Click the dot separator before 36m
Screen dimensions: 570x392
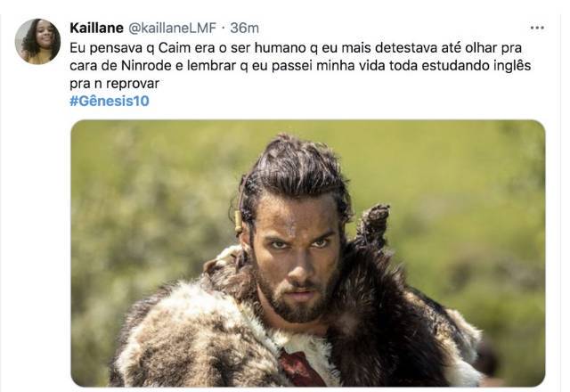coord(224,29)
